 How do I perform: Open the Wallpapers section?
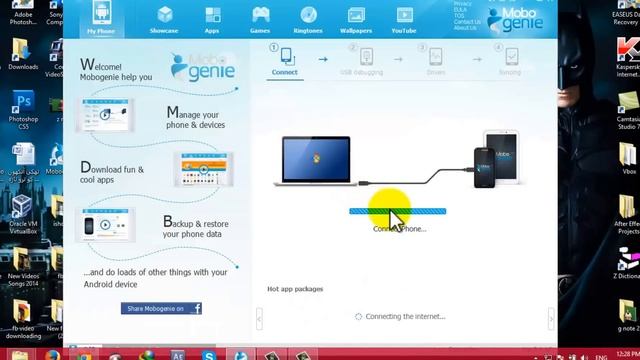click(356, 19)
